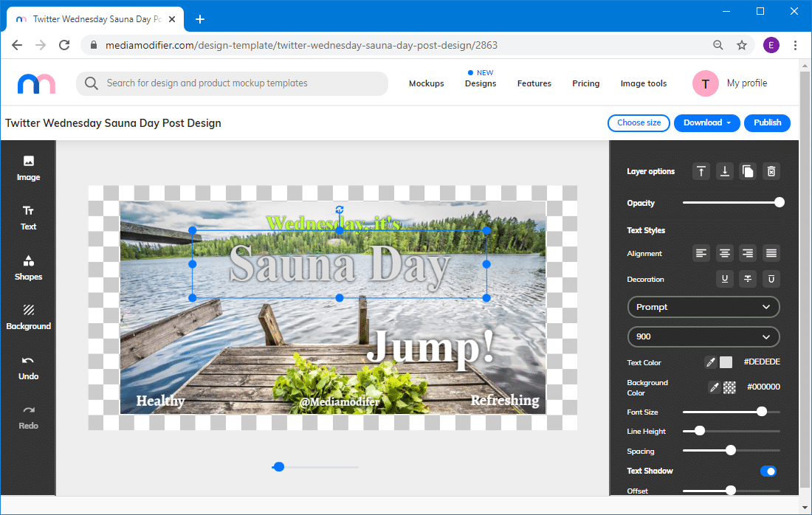Open the Background tool
The height and width of the screenshot is (515, 812).
29,317
